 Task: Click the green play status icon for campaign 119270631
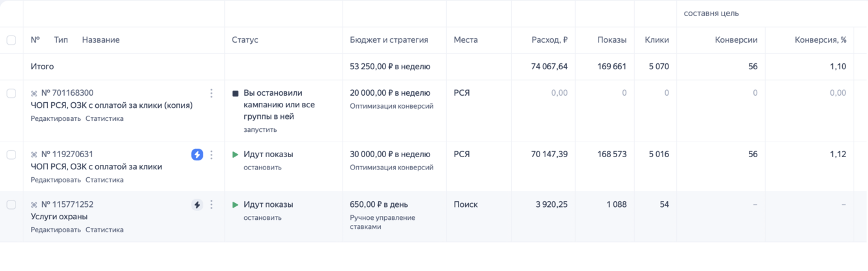(x=235, y=155)
